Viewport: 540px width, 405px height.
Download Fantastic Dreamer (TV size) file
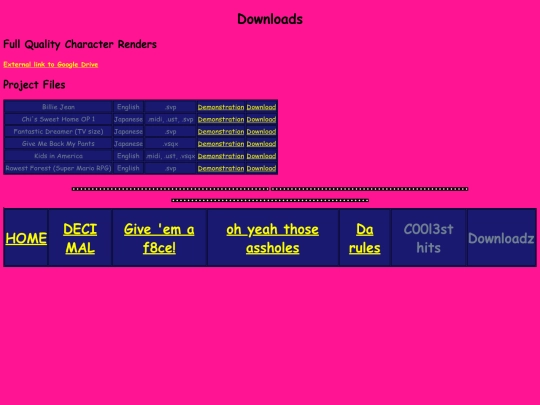pos(261,132)
